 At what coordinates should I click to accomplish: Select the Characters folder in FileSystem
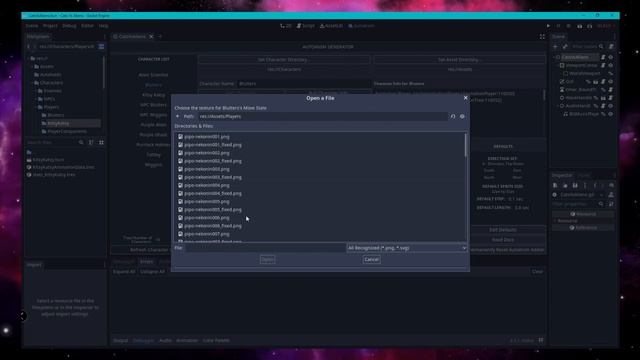[51, 83]
